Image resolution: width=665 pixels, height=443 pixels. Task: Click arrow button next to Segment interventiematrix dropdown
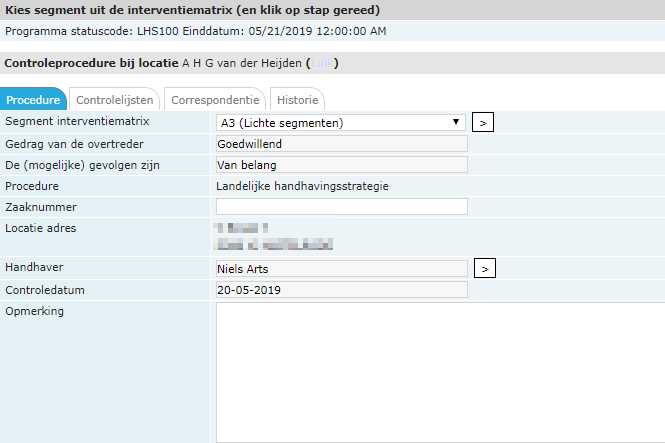pyautogui.click(x=483, y=123)
